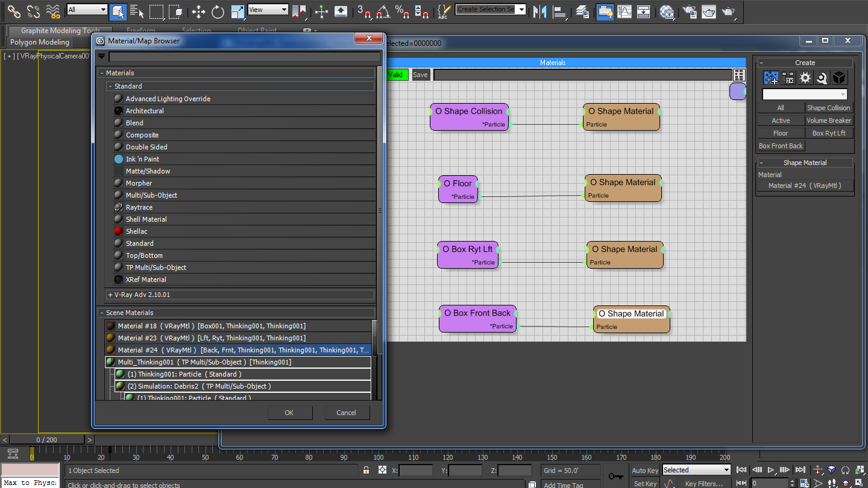Click the key icon near Auto Key
The height and width of the screenshot is (488, 868).
(615, 476)
